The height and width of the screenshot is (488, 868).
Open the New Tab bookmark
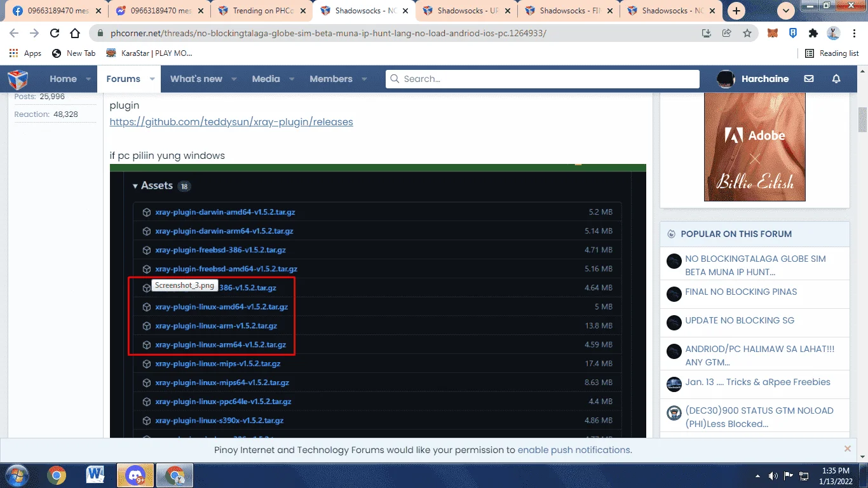(74, 53)
